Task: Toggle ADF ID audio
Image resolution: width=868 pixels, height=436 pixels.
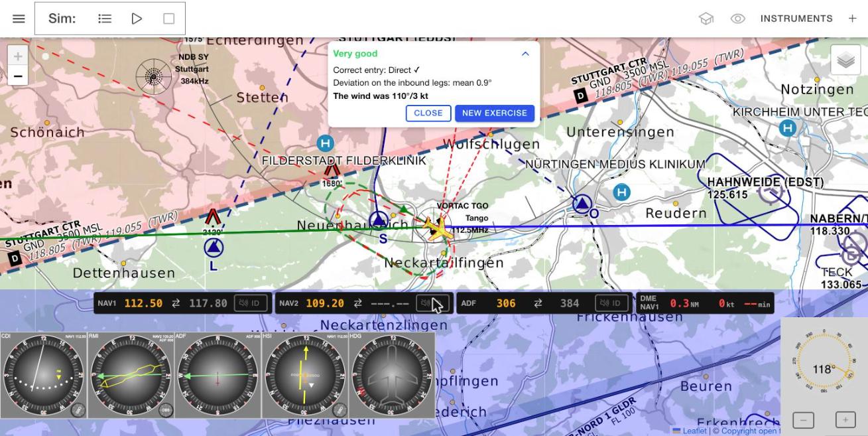Action: [x=611, y=303]
